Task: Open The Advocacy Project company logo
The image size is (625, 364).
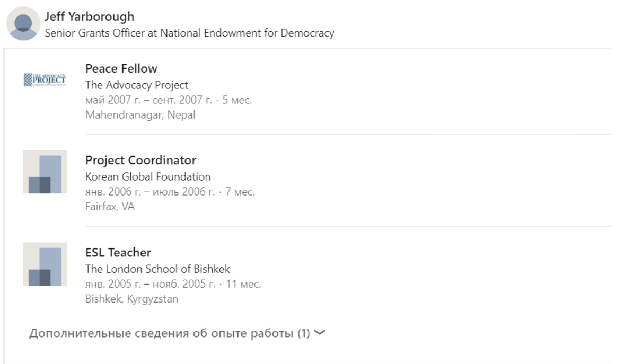Action: (45, 79)
